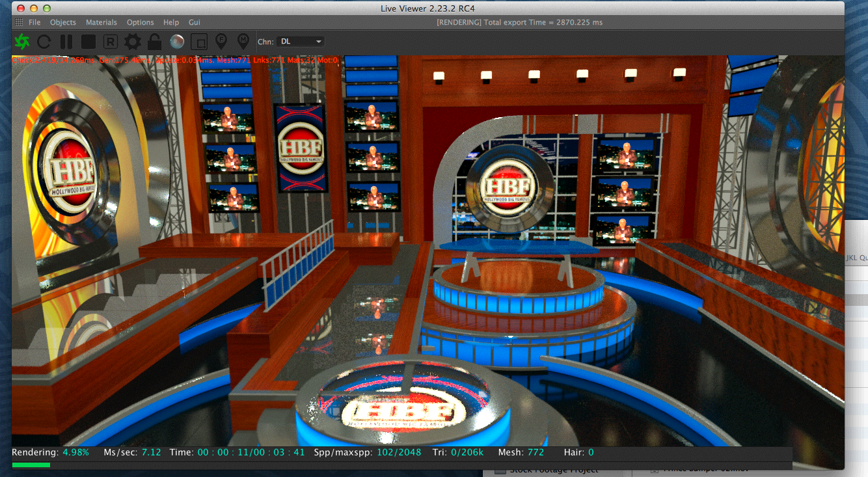Click the 'Mesh: 772' status entry
Screen dimensions: 868x477
[521, 452]
